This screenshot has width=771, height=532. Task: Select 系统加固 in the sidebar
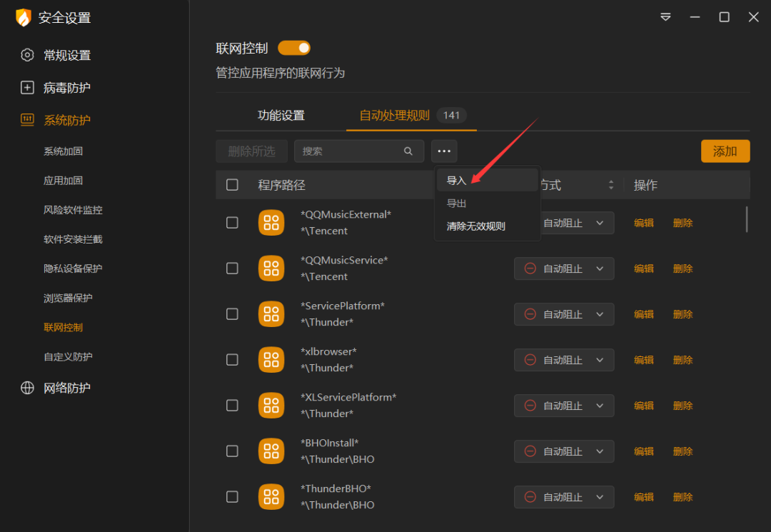point(63,151)
